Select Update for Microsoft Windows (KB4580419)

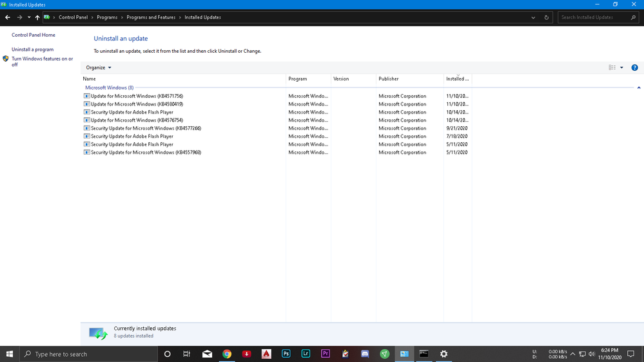click(137, 104)
